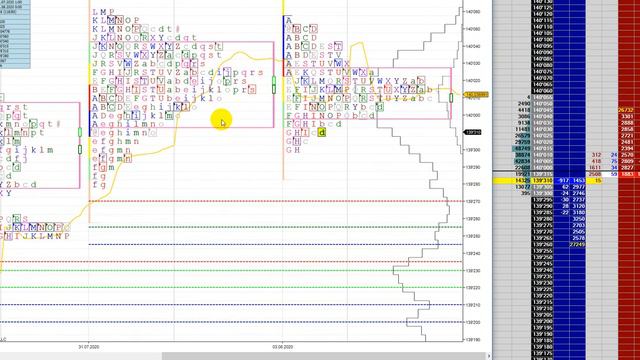Click ask size 3301 in red column

(627, 116)
